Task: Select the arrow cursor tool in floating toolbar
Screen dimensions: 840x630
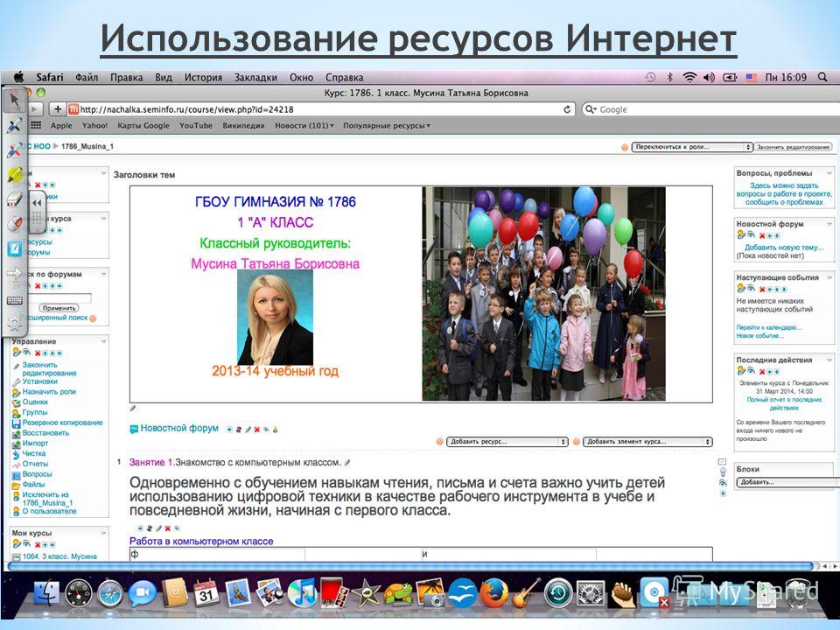Action: [15, 100]
